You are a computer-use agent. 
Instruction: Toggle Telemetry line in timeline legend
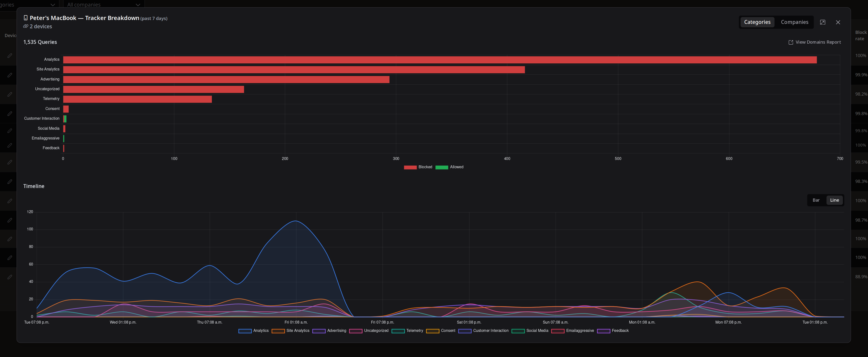407,331
